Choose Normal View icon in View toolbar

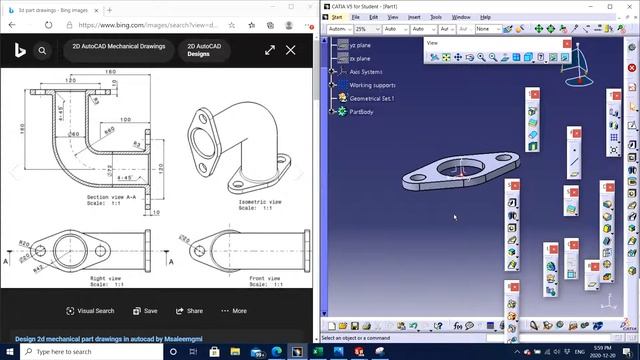coord(505,58)
